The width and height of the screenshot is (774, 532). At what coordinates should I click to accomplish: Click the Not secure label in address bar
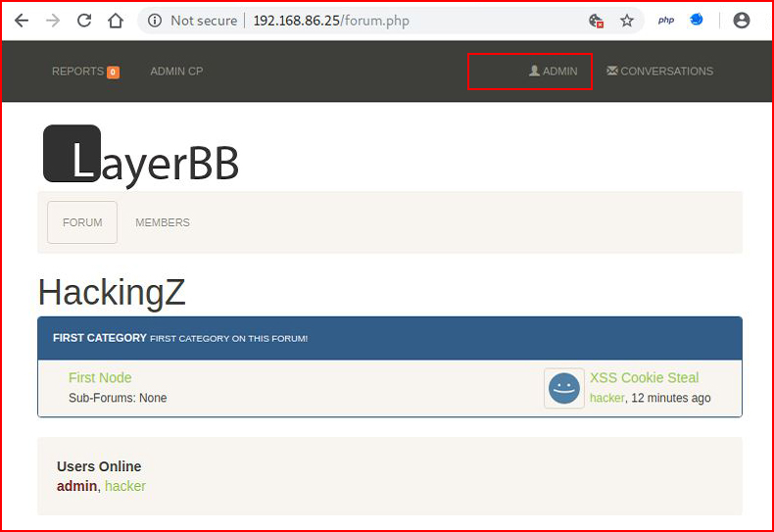point(204,21)
